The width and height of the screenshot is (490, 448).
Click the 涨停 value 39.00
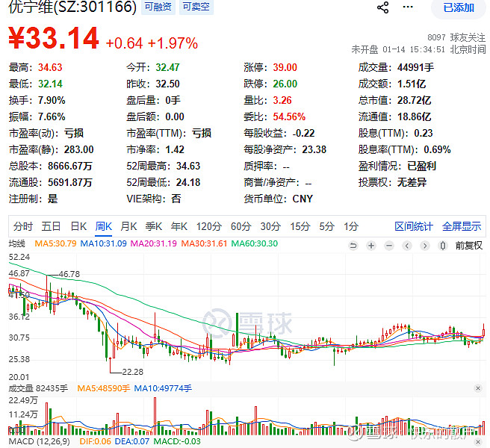(x=285, y=67)
